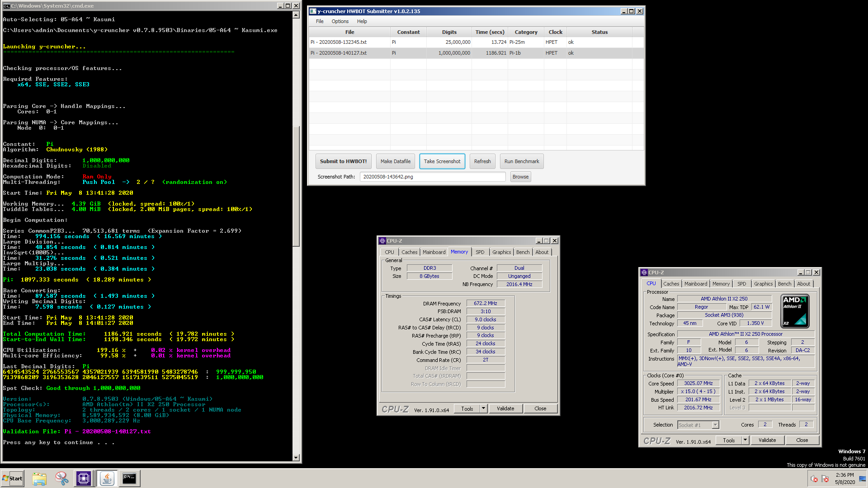
Task: Open About tab in the CPU window of CPU-Z
Action: click(804, 284)
